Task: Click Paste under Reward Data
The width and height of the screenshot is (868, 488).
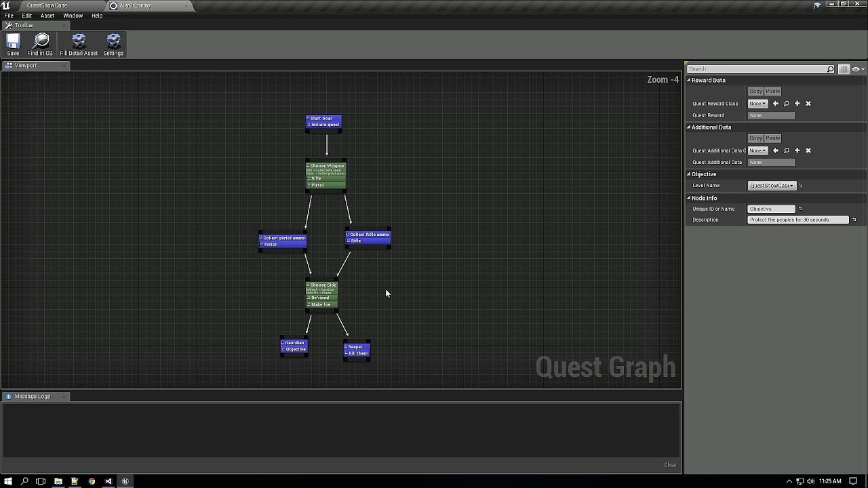Action: [x=773, y=91]
